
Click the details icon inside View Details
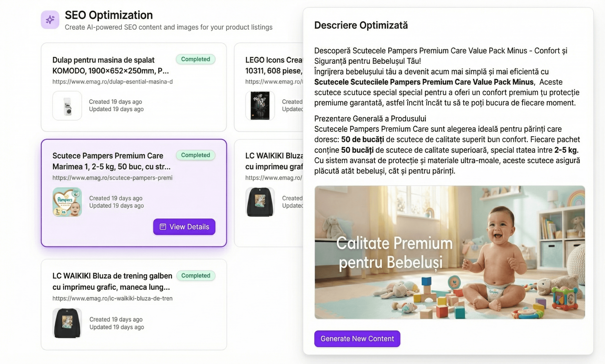[163, 227]
